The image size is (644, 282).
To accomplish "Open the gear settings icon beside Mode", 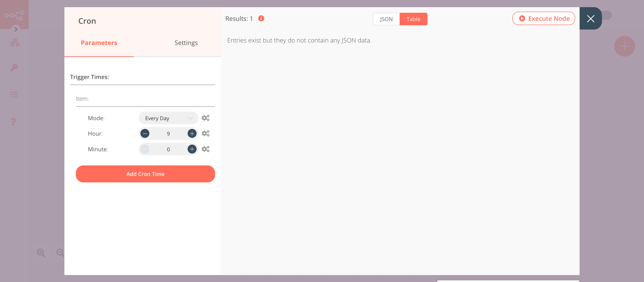I will pos(205,118).
